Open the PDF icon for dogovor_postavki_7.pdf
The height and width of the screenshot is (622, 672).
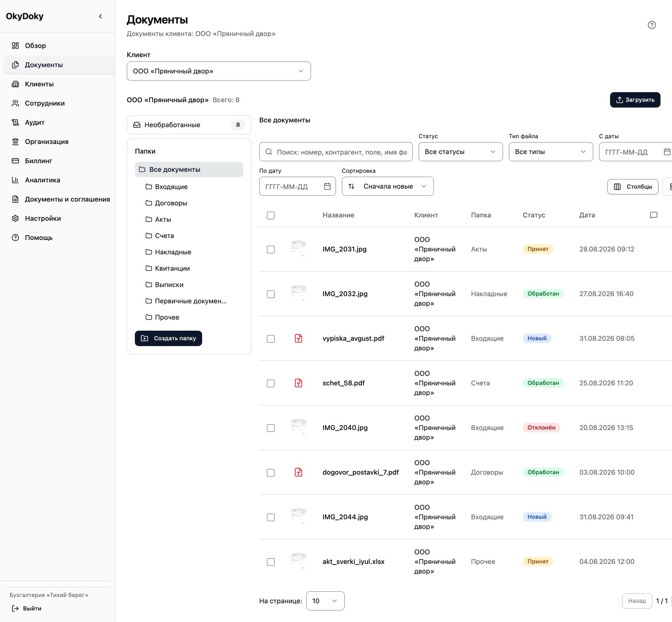tap(299, 472)
